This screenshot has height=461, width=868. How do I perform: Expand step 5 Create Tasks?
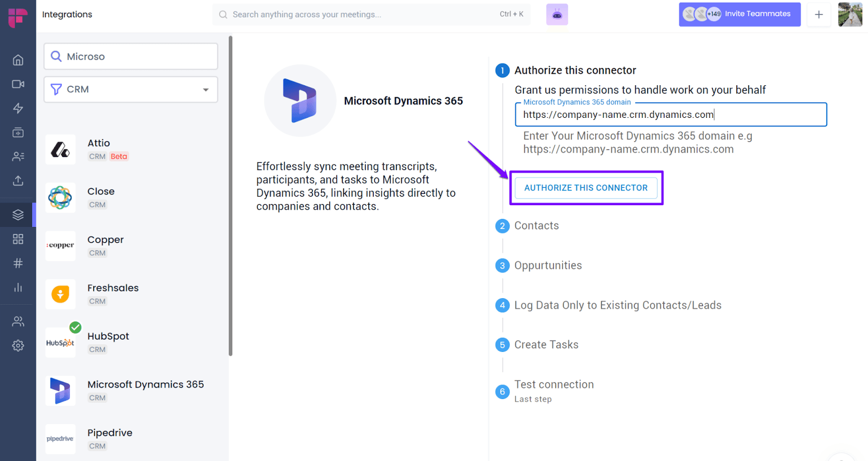537,345
